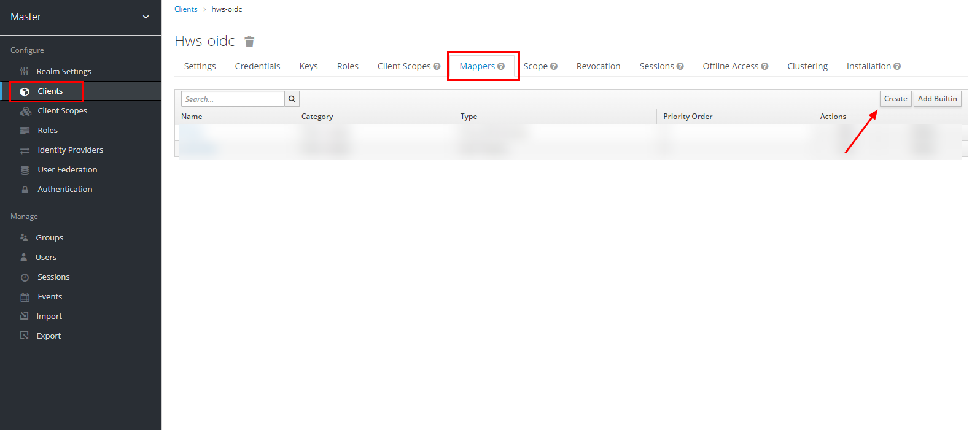The image size is (980, 430).
Task: Click the Sessions tab help icon
Action: click(x=680, y=66)
